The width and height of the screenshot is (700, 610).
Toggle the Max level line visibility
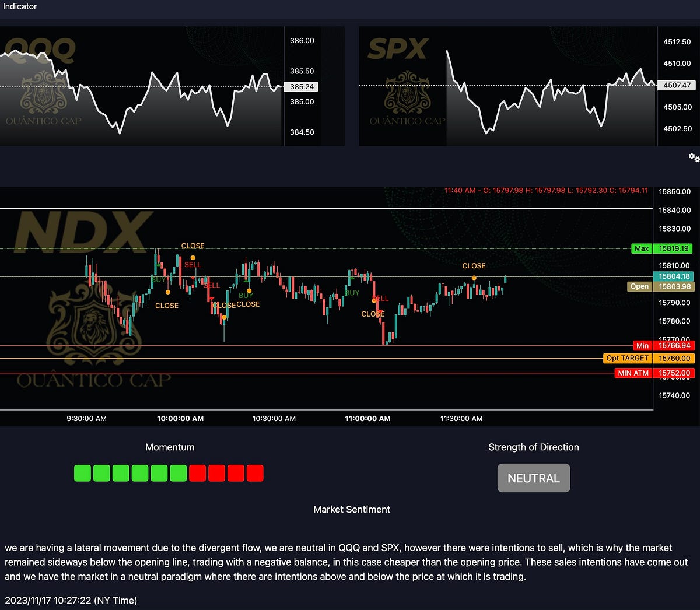click(642, 248)
